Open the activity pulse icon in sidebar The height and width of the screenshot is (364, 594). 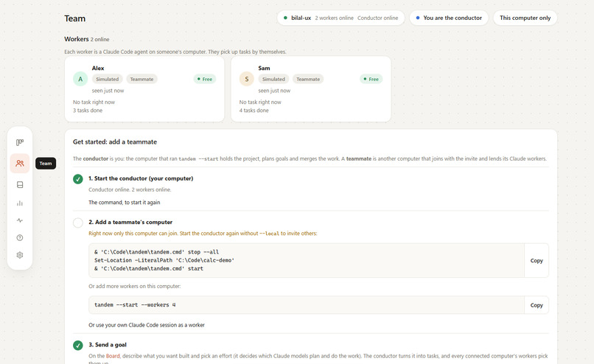(20, 220)
